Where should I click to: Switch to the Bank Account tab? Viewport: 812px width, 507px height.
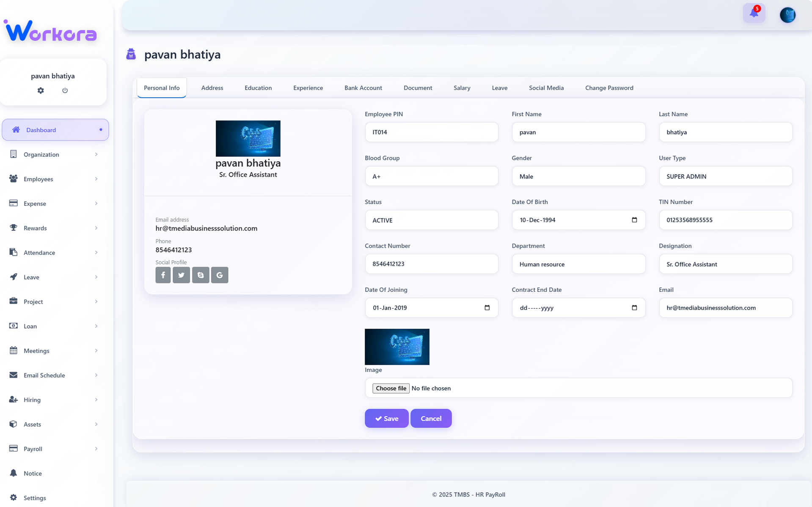pyautogui.click(x=363, y=88)
